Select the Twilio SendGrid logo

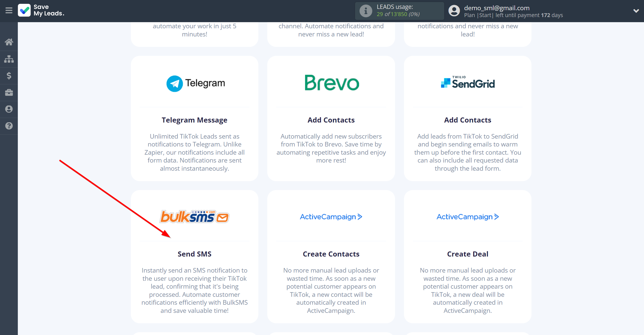pos(468,82)
